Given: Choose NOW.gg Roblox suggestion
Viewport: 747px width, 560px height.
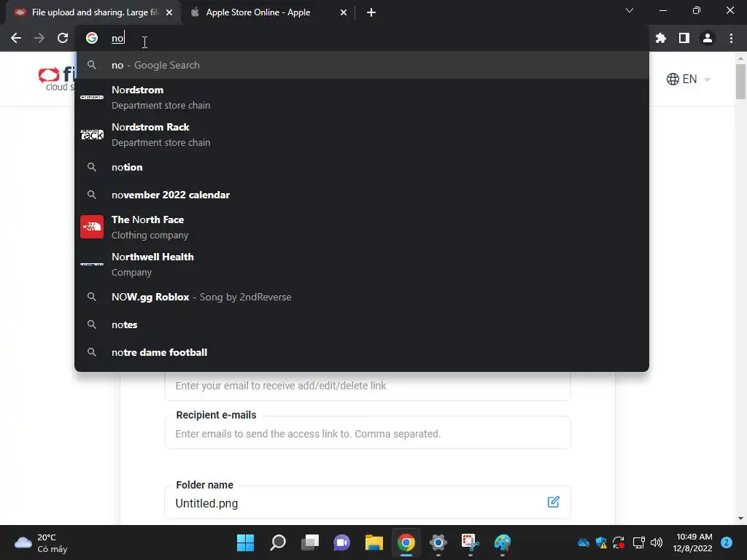Looking at the screenshot, I should (x=362, y=297).
